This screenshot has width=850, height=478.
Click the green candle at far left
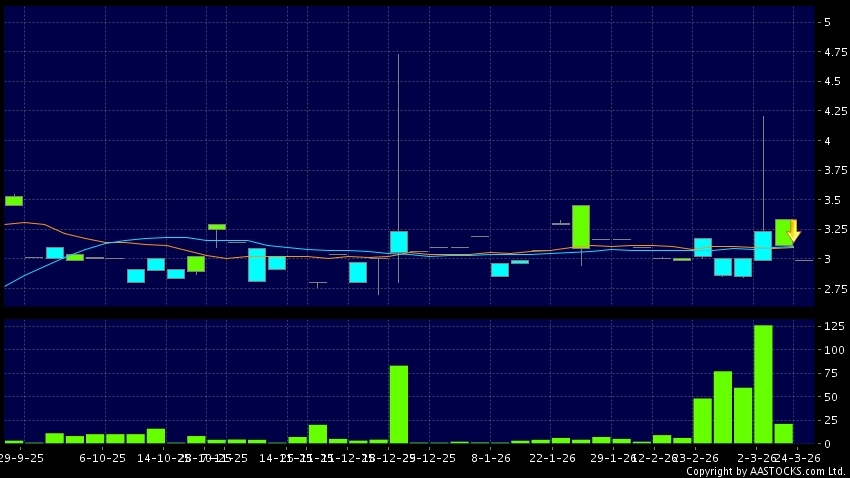(13, 201)
